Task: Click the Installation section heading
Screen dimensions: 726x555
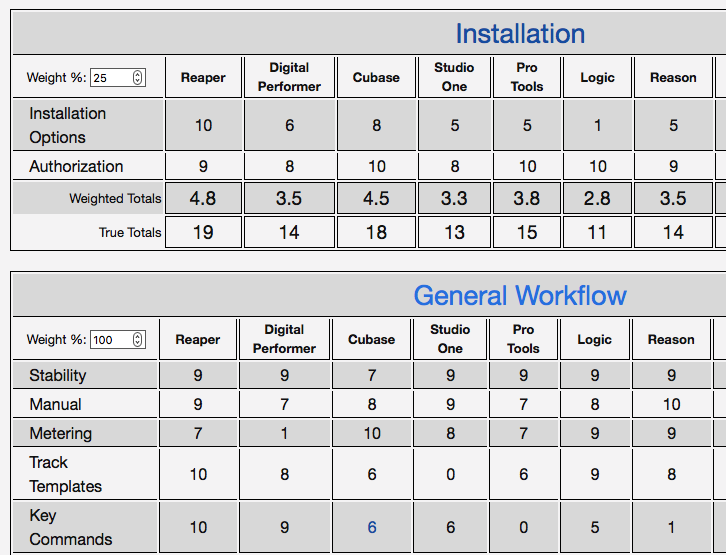Action: tap(520, 34)
